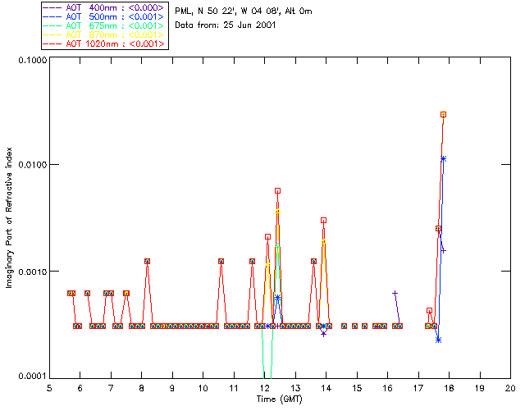Click the purple dashed line legend sample
The image size is (525, 420).
[52, 7]
